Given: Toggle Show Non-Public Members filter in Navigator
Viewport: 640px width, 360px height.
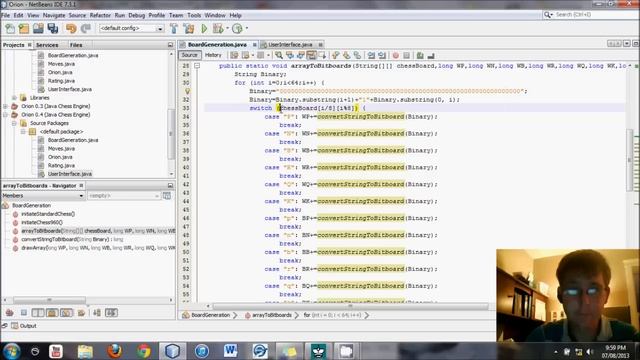Looking at the screenshot, I should point(52,313).
